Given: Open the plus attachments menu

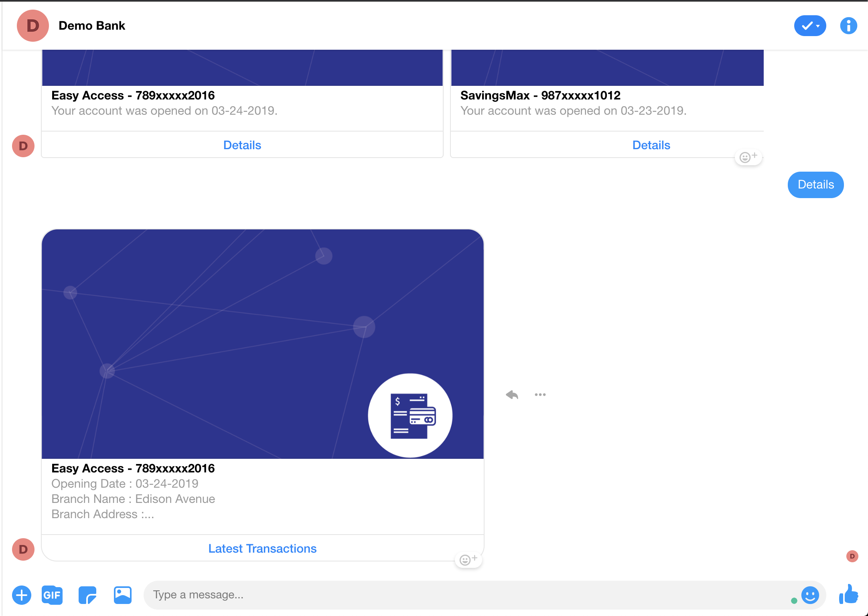Looking at the screenshot, I should point(22,595).
